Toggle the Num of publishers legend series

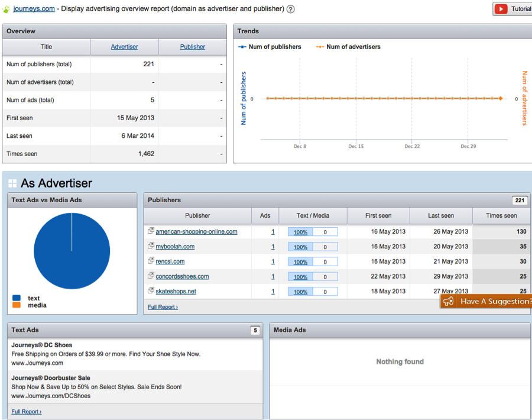pos(270,47)
